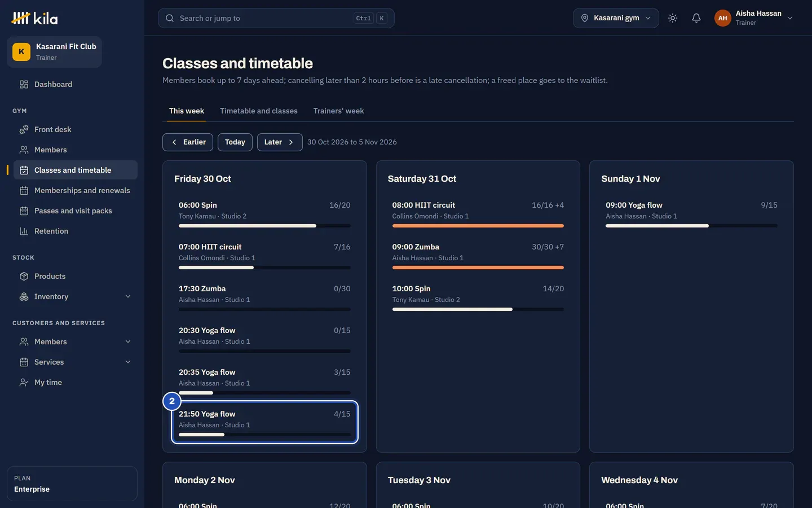Screen dimensions: 812x508
Task: Toggle the light/dark theme sun icon
Action: pyautogui.click(x=673, y=18)
